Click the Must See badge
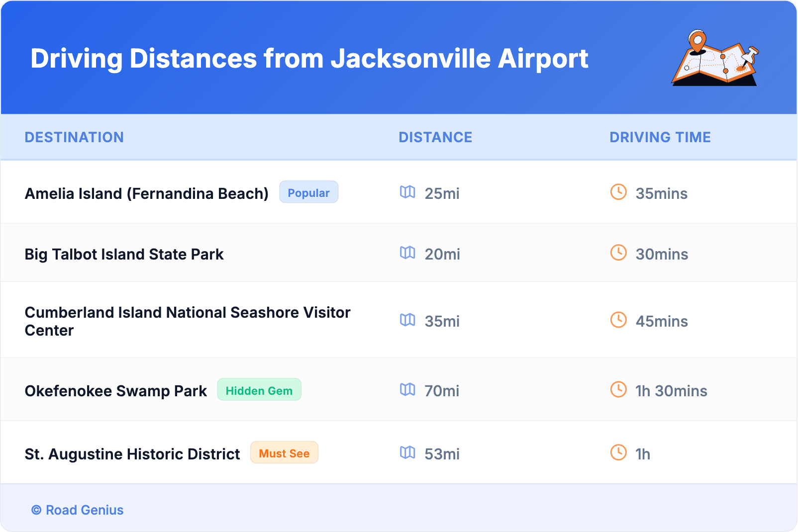Screen dimensions: 798x532 284,453
